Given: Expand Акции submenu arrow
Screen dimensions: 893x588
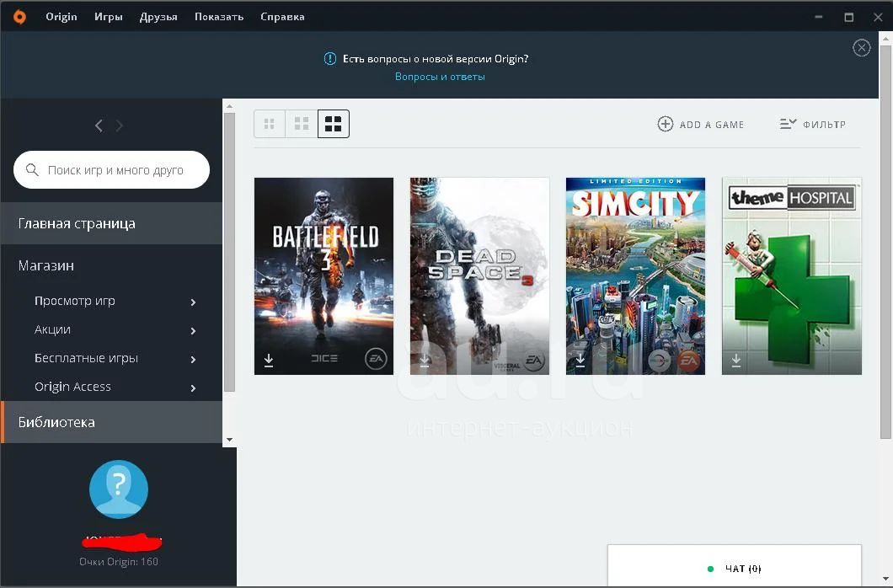Looking at the screenshot, I should [193, 331].
